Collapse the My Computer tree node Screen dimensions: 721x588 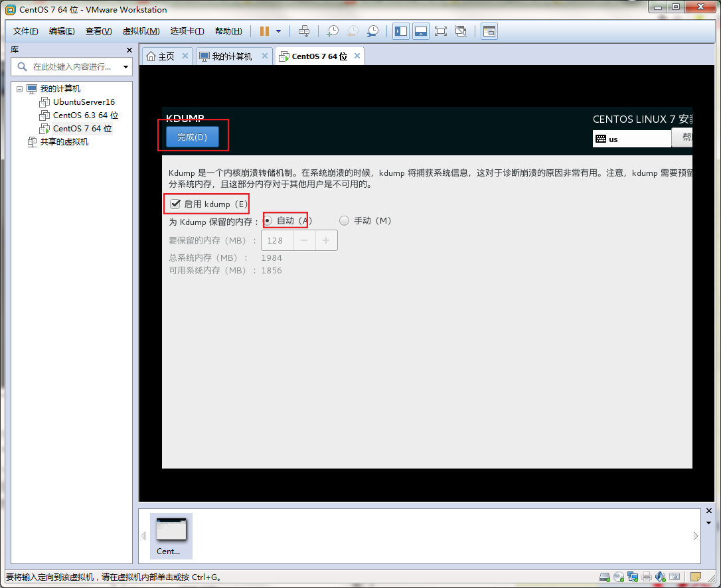(x=19, y=89)
